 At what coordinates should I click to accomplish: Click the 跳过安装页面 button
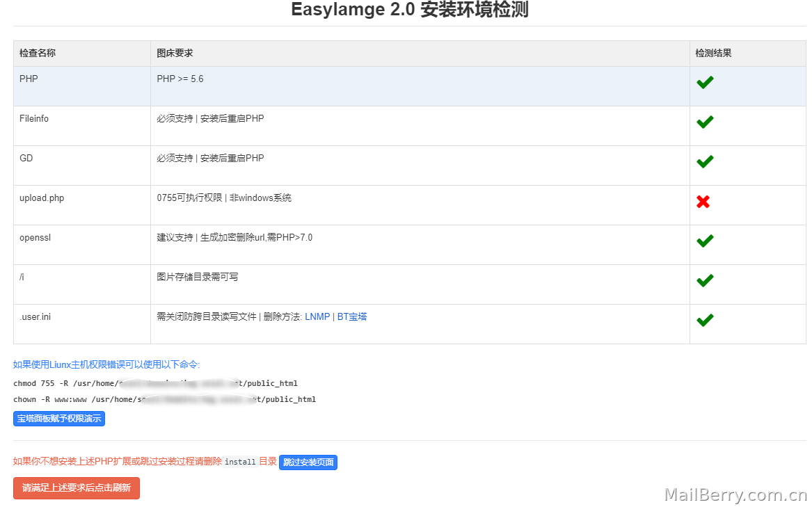tap(308, 462)
